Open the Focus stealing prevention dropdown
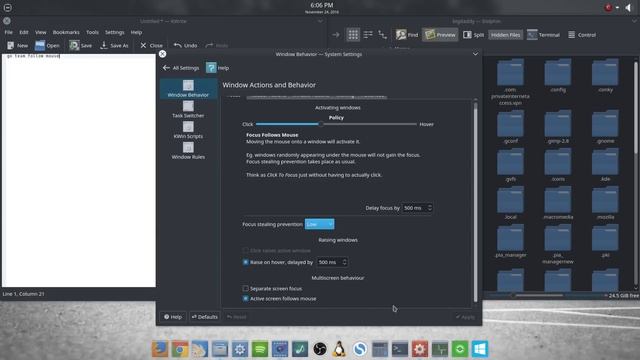The width and height of the screenshot is (640, 360). click(x=319, y=224)
